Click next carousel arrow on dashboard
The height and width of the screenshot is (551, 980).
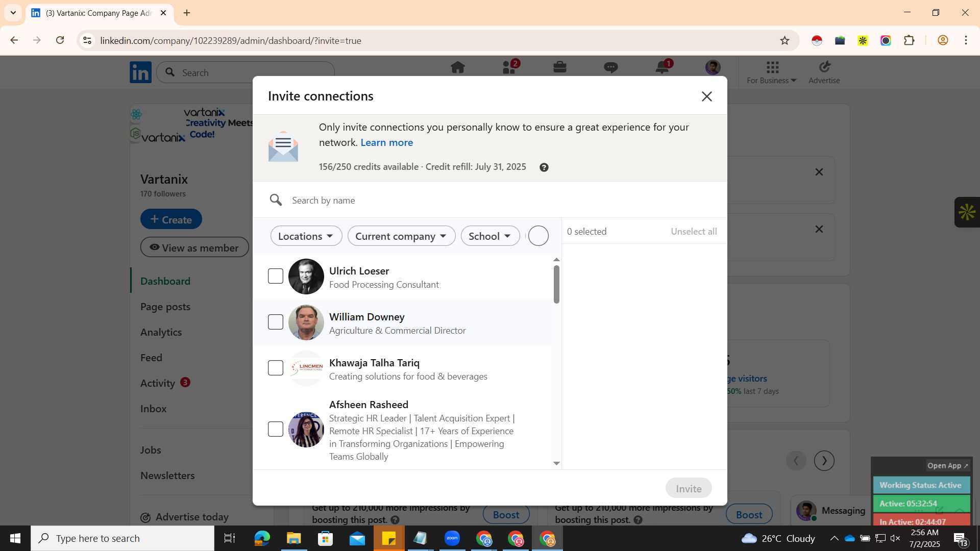coord(824,461)
